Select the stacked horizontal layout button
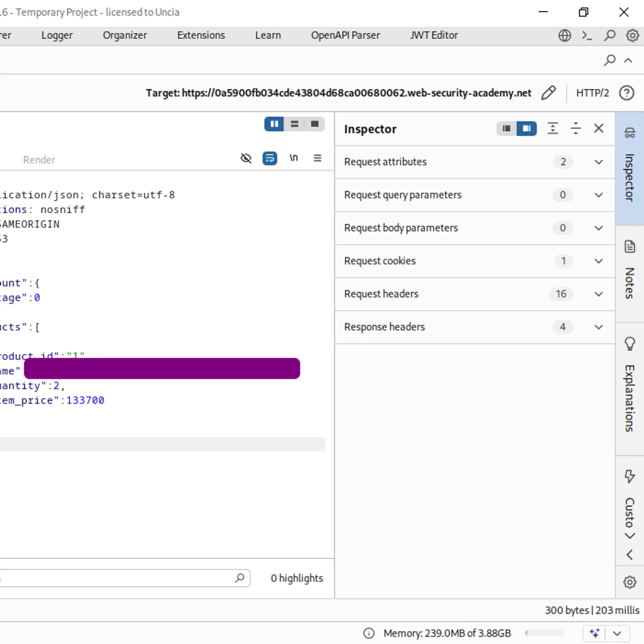This screenshot has width=644, height=644. tap(294, 124)
